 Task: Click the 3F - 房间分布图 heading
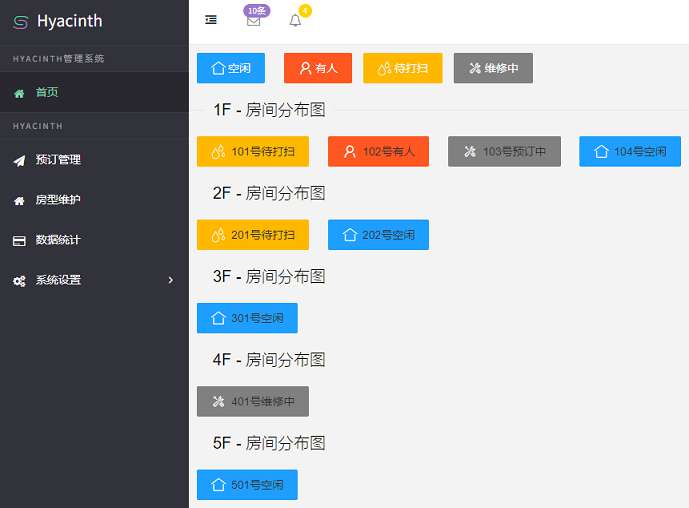[269, 276]
